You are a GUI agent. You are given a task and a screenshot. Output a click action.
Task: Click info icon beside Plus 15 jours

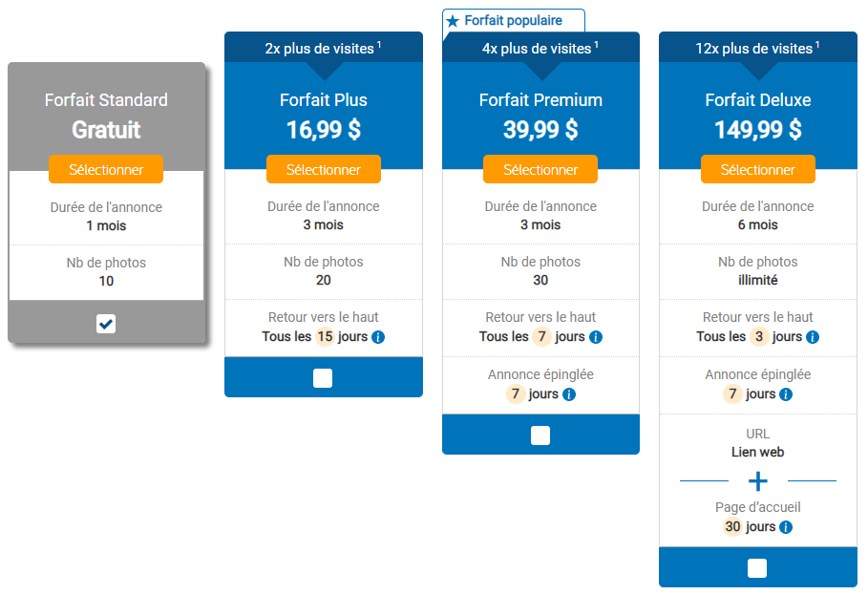click(378, 337)
